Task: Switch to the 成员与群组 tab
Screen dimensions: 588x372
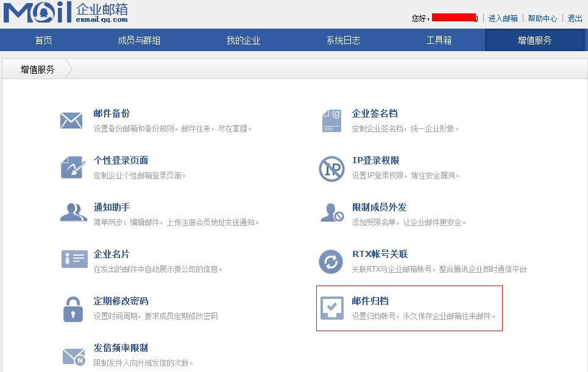Action: [x=139, y=40]
